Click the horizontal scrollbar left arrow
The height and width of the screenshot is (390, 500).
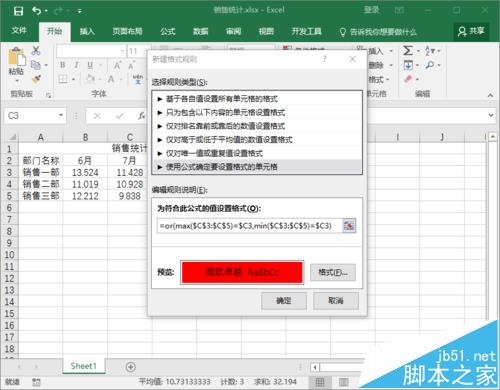tap(315, 367)
